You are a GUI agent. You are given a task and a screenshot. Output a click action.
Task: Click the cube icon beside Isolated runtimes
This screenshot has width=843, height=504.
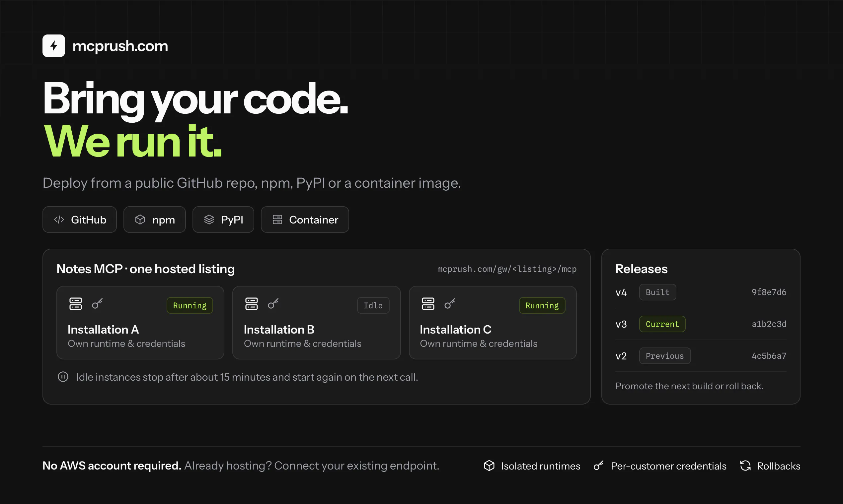point(489,466)
